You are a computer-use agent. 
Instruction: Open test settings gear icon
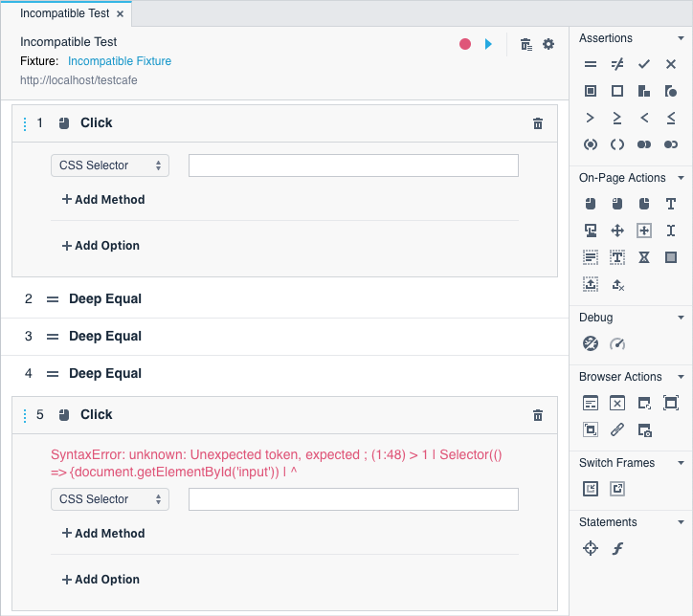pyautogui.click(x=548, y=44)
